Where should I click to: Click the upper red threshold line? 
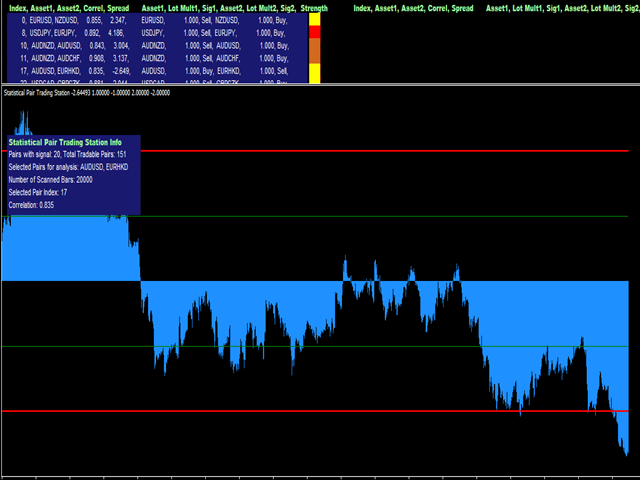pyautogui.click(x=400, y=150)
